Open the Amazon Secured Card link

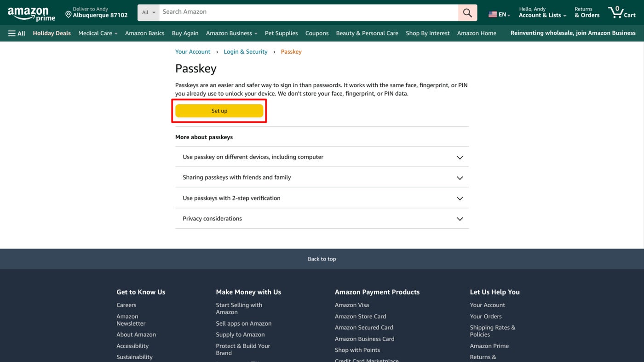click(364, 328)
